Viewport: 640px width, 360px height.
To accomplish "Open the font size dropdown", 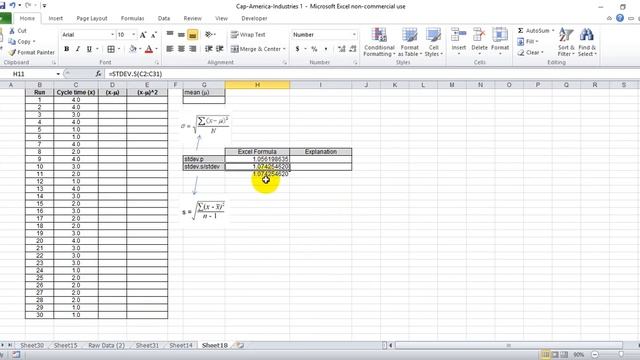I will (x=133, y=35).
